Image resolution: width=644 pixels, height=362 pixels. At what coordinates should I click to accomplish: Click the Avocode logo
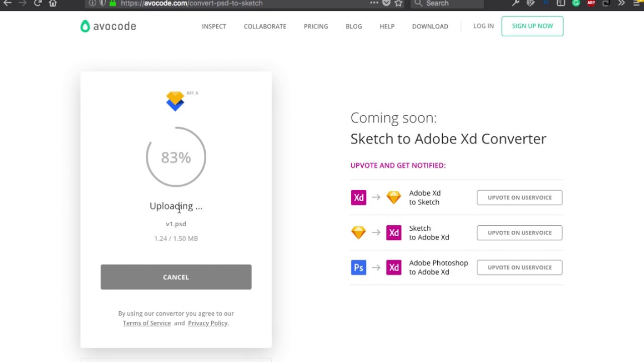point(108,26)
